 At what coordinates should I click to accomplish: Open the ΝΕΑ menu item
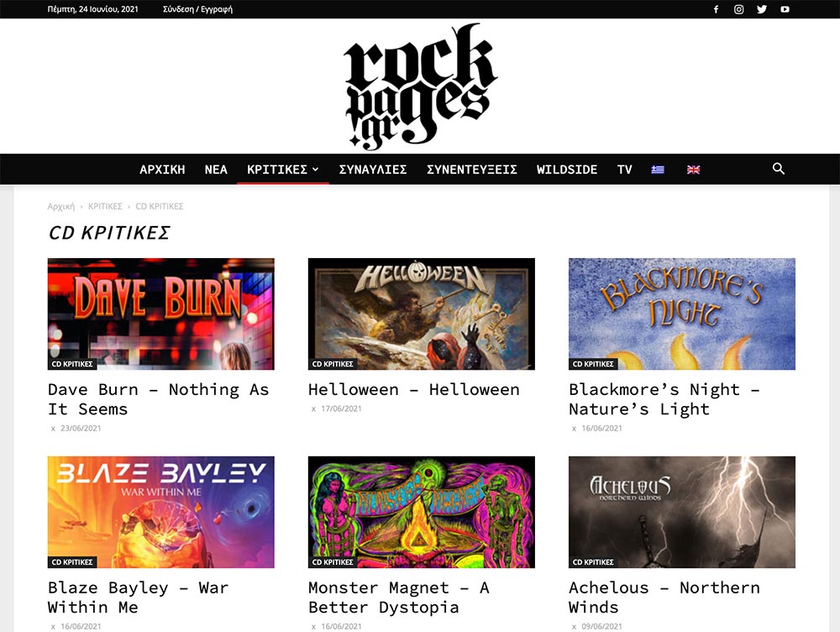[216, 170]
